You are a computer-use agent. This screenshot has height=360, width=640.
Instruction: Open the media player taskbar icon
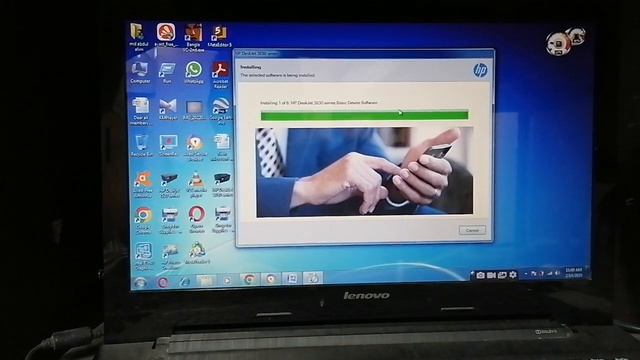(227, 280)
